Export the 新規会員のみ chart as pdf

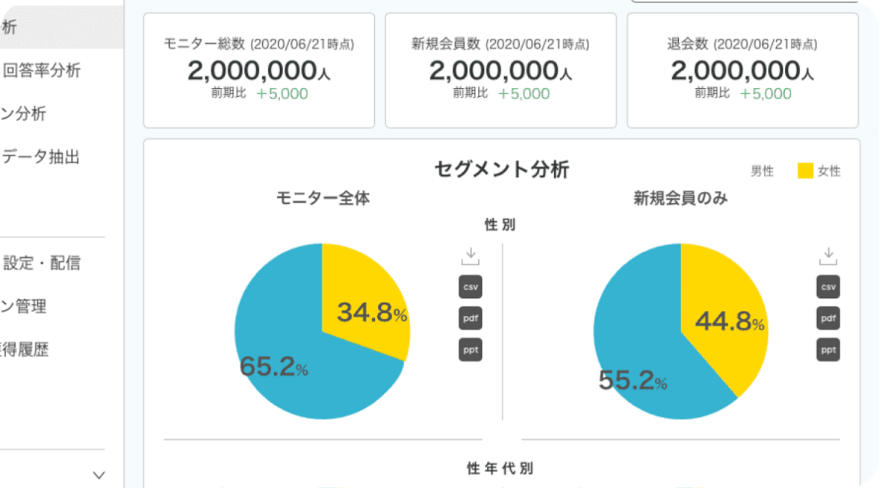click(828, 319)
